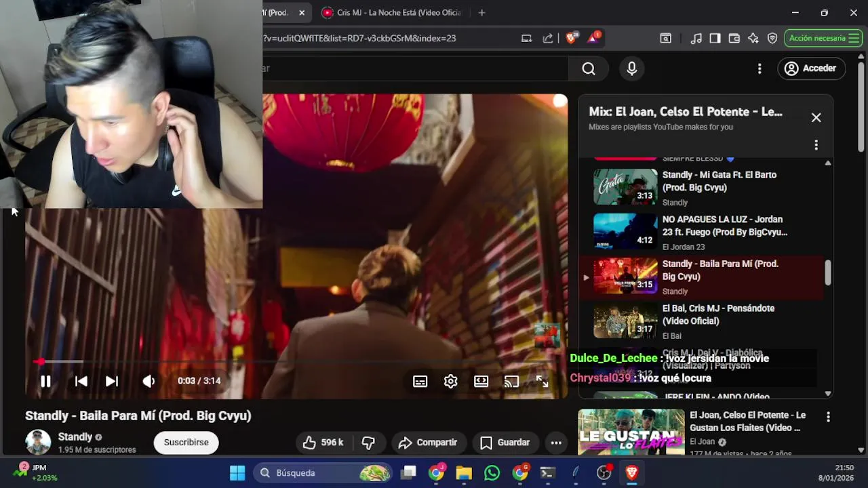Image resolution: width=868 pixels, height=488 pixels.
Task: Mute the video volume
Action: (x=149, y=381)
